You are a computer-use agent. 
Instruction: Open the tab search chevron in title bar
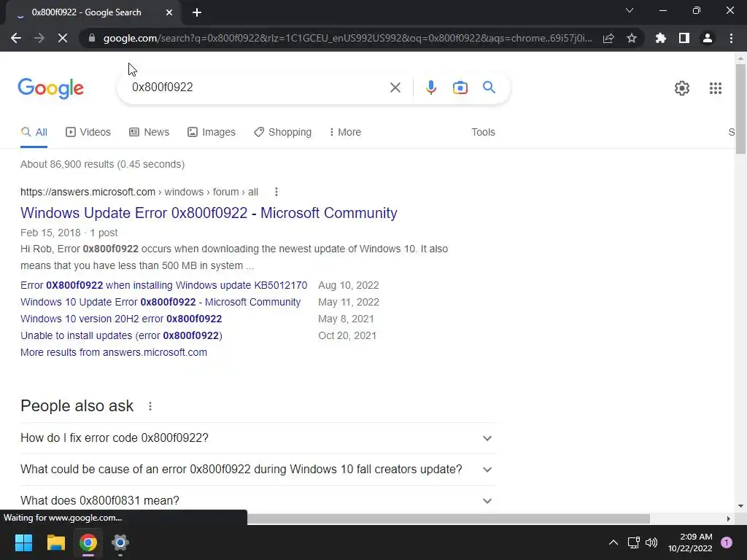coord(630,10)
